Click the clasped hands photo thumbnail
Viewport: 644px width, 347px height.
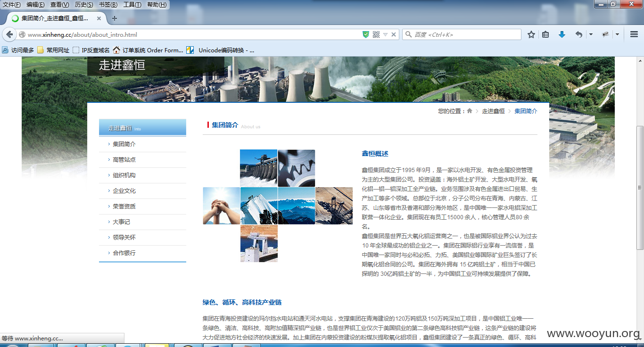coord(221,206)
